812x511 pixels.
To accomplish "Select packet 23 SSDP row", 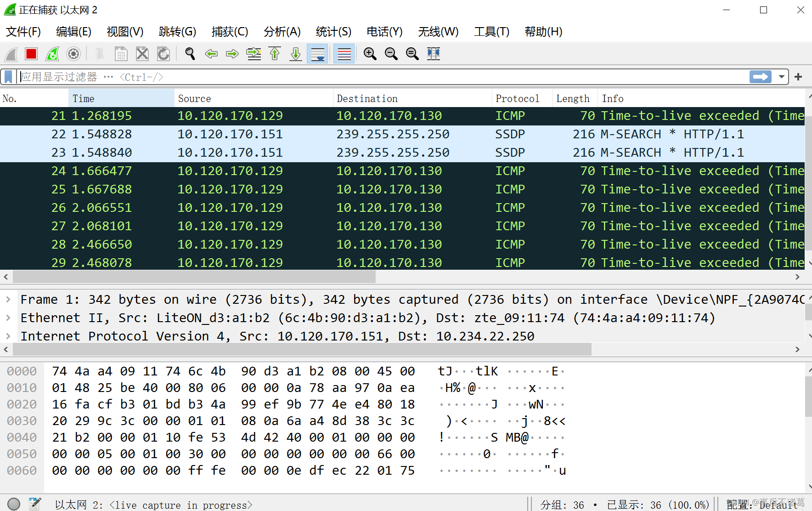I will 402,153.
